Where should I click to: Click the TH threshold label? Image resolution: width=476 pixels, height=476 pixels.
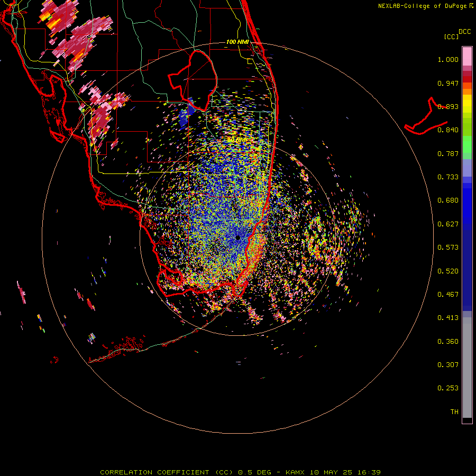[x=454, y=412]
